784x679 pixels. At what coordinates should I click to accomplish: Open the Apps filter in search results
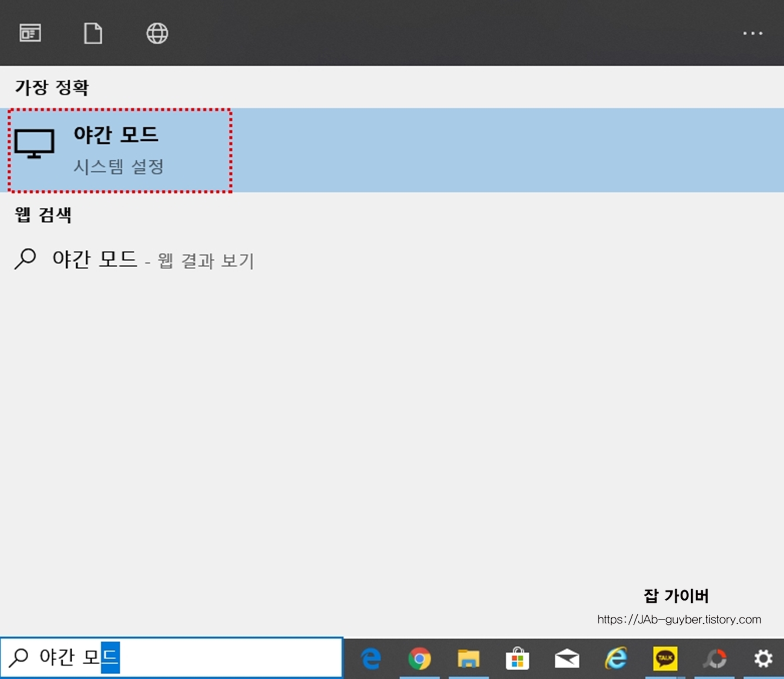[31, 33]
